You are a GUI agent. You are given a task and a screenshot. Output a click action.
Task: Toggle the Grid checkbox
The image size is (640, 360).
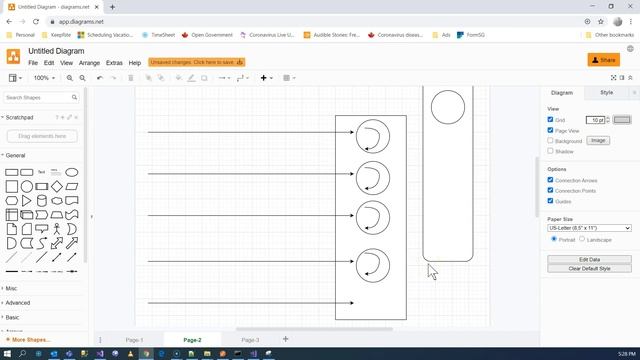(x=550, y=120)
